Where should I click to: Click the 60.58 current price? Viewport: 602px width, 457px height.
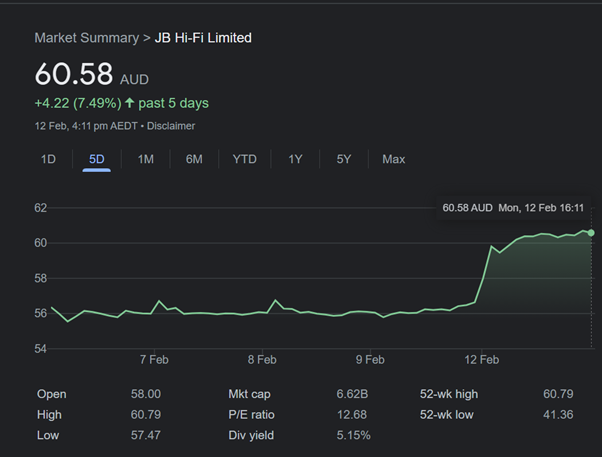74,73
